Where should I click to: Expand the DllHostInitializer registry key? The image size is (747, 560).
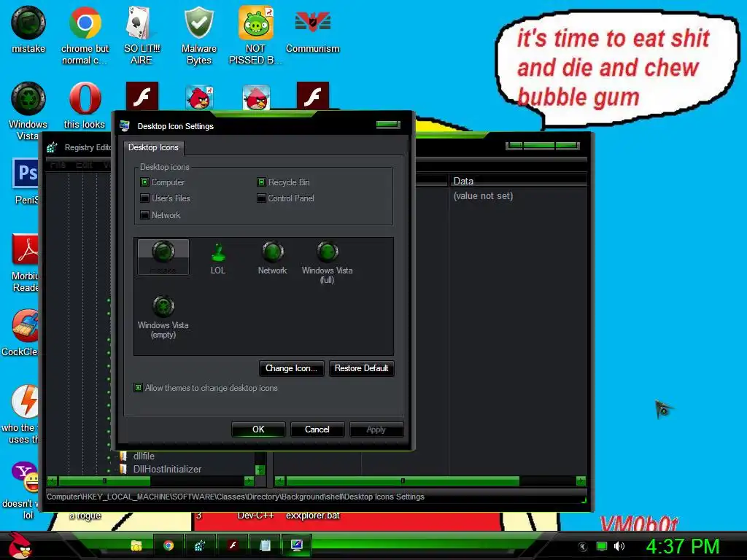click(x=109, y=470)
